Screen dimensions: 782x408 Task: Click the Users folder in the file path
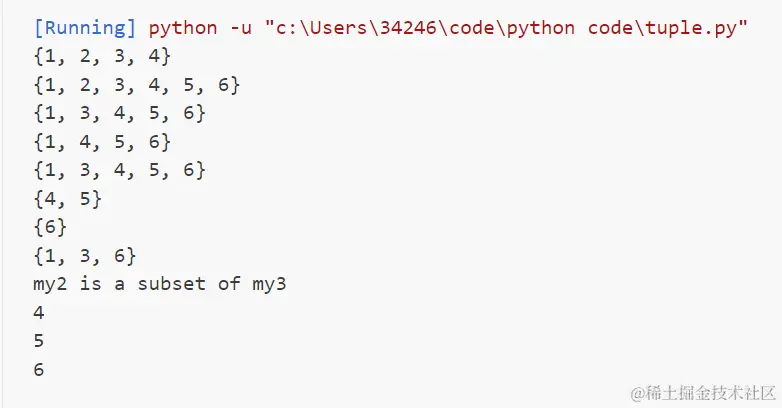pos(337,27)
